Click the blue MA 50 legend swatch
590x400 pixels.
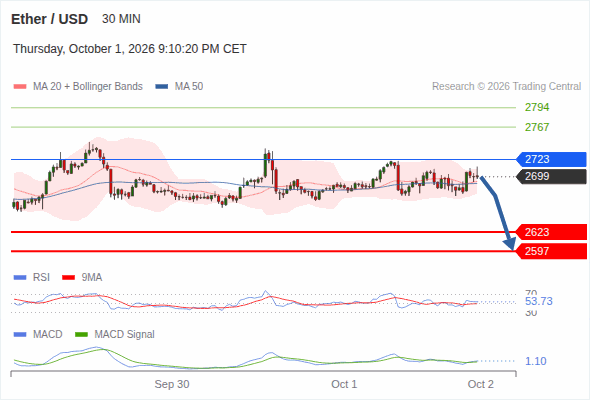162,87
